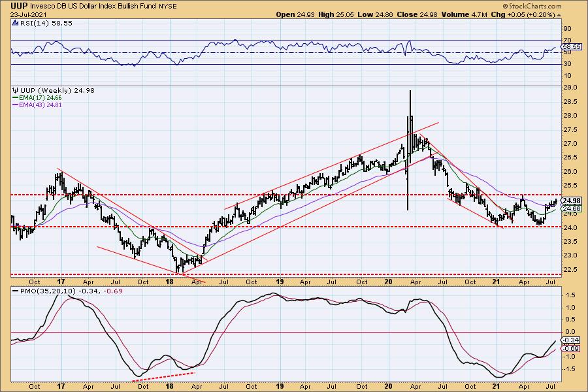This screenshot has height=392, width=588.
Task: Click the RSI indicator icon beside RSI(14)
Action: click(15, 23)
